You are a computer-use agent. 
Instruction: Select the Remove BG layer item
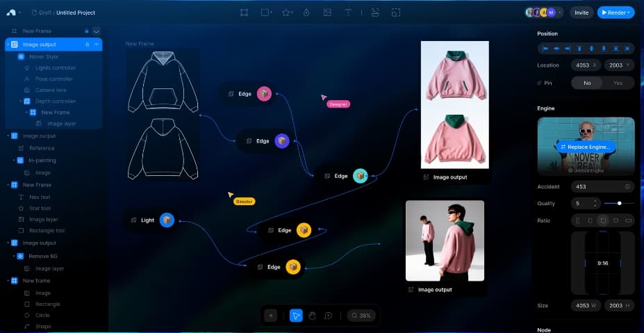(43, 257)
